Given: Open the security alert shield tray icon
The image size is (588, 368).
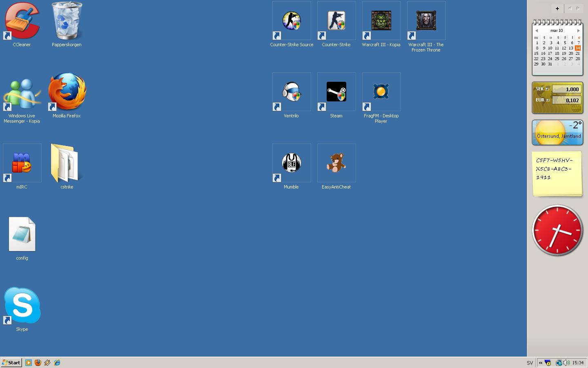Looking at the screenshot, I should click(x=548, y=363).
